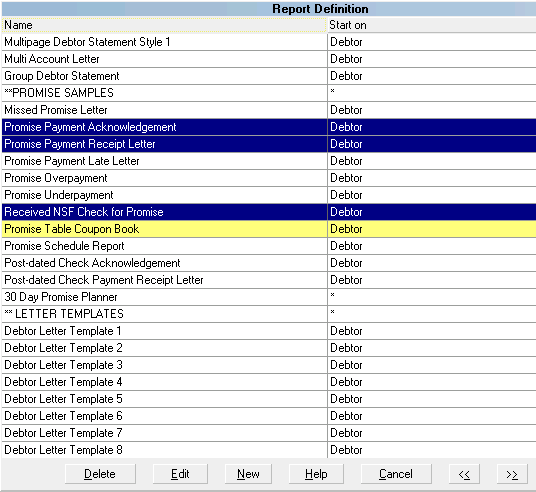
Task: Choose the Promise Schedule Report entry
Action: (269, 246)
